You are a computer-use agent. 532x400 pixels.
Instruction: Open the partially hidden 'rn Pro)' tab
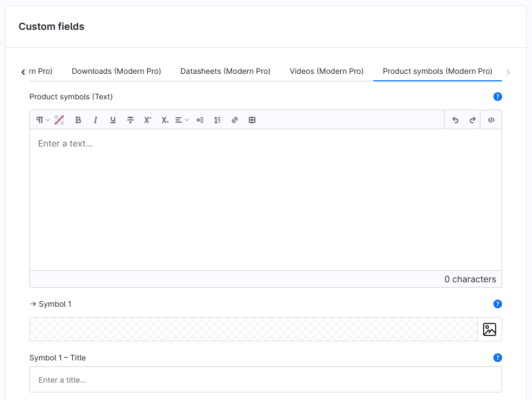(41, 71)
